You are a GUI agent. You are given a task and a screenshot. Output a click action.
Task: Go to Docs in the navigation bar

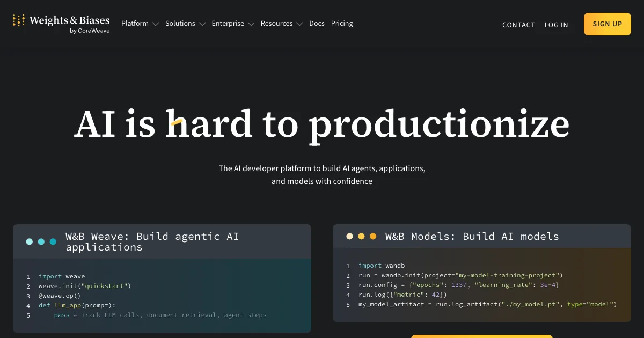click(317, 24)
